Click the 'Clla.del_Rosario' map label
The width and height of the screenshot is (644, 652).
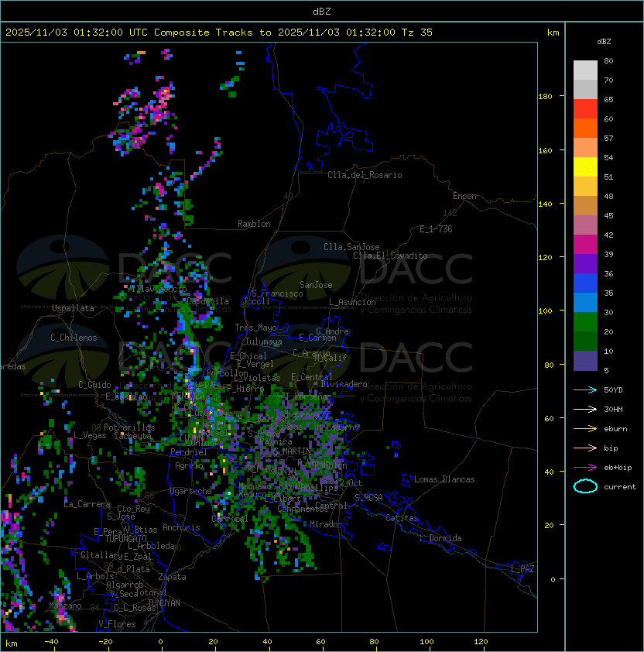[365, 175]
